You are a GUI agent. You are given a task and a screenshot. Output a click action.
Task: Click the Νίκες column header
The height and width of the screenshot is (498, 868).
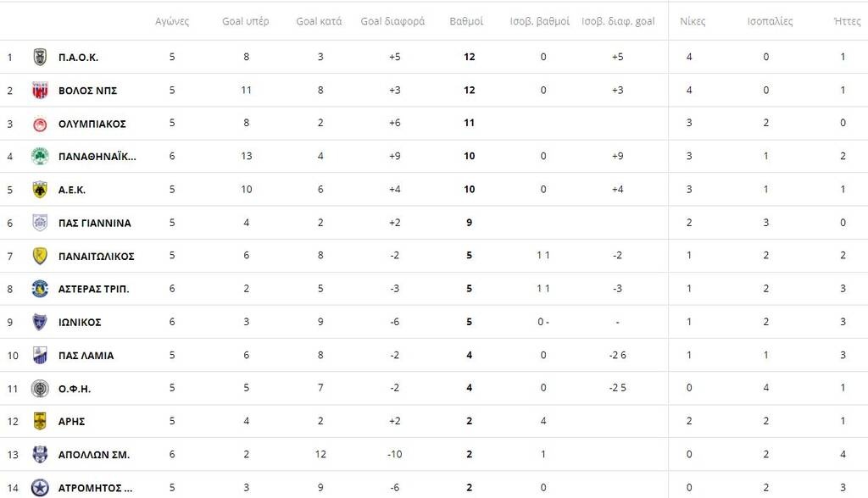pos(693,21)
